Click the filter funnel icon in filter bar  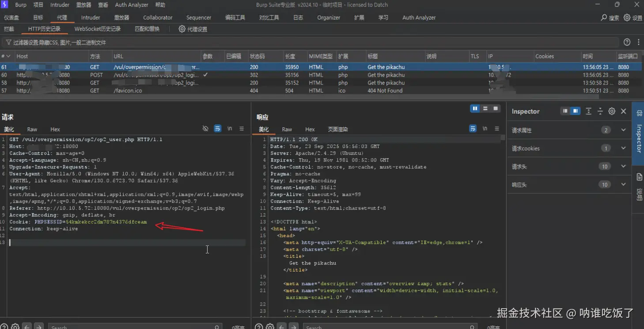(x=8, y=42)
